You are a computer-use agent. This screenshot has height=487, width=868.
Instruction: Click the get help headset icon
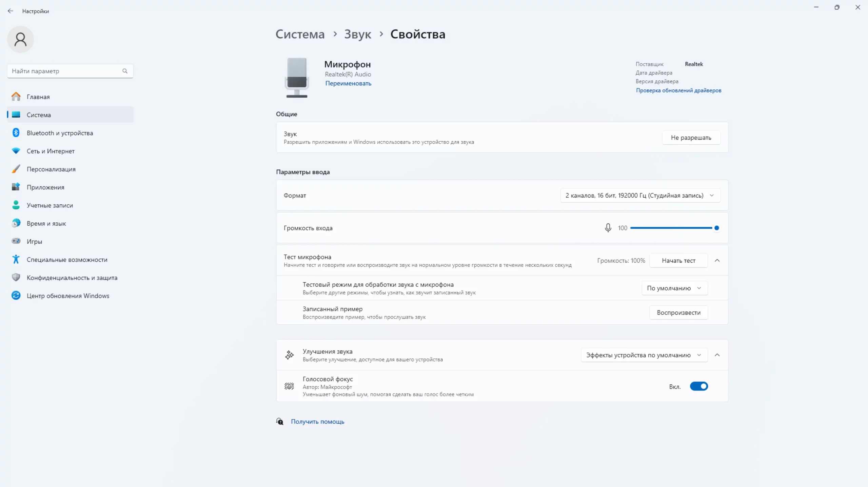click(x=280, y=421)
